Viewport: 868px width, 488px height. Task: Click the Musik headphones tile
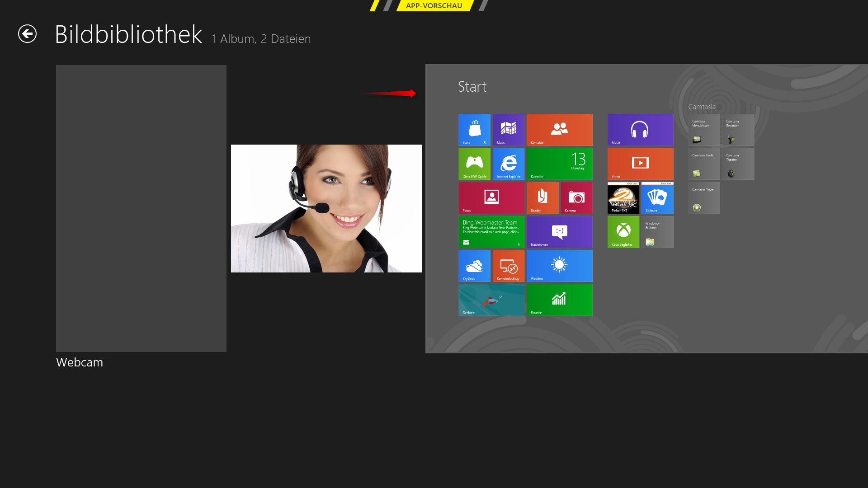(640, 129)
